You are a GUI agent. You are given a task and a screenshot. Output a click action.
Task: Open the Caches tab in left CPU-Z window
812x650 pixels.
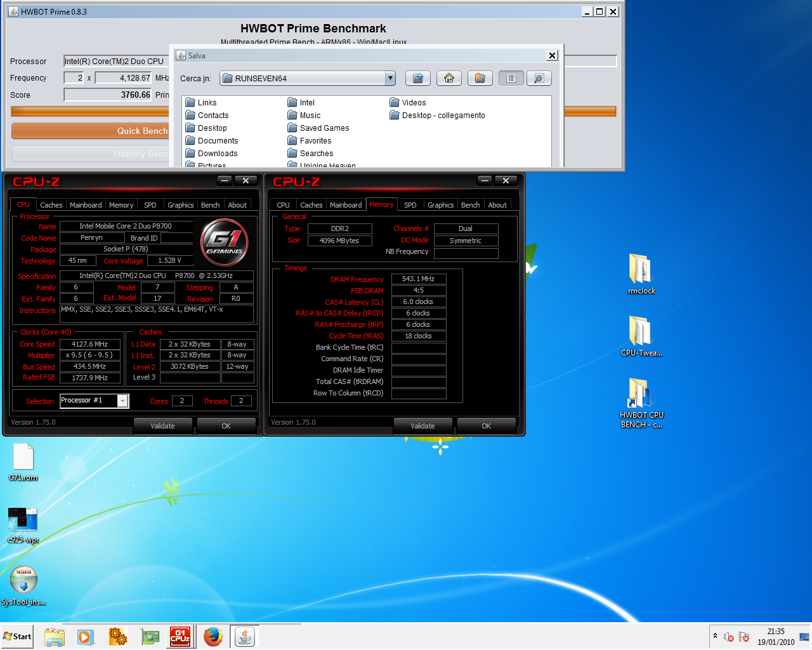click(51, 205)
